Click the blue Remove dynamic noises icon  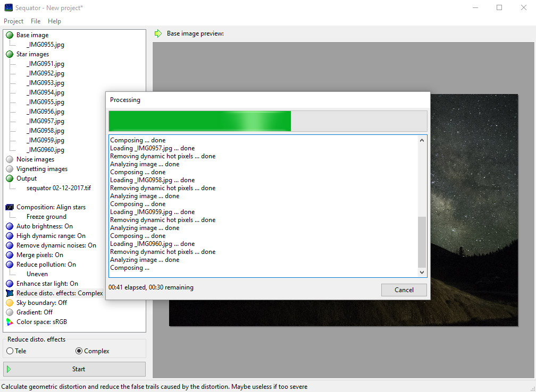pos(10,245)
